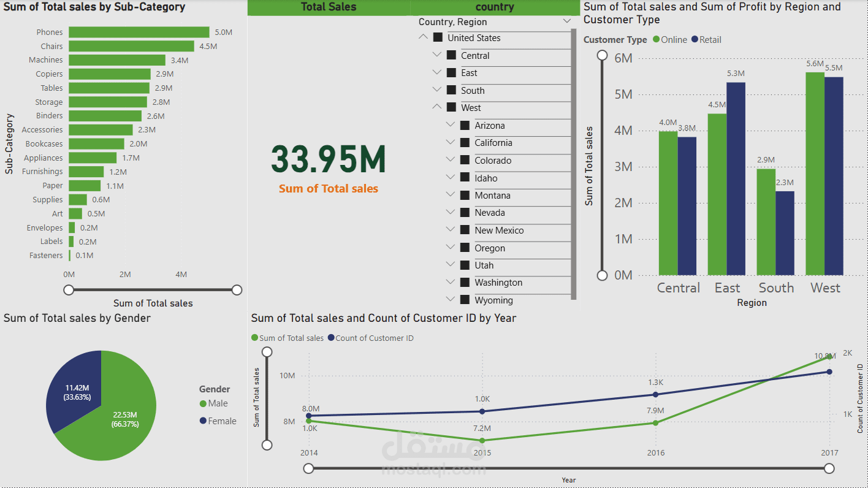Image resolution: width=868 pixels, height=488 pixels.
Task: Select the Utah checkbox
Action: 464,265
